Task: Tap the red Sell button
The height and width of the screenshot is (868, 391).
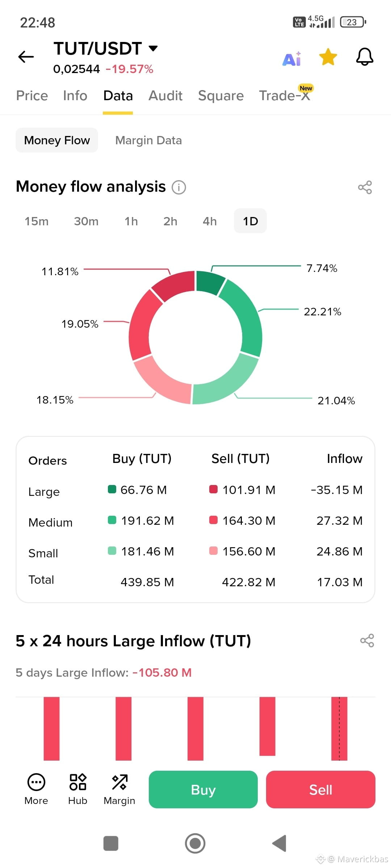Action: pyautogui.click(x=321, y=790)
